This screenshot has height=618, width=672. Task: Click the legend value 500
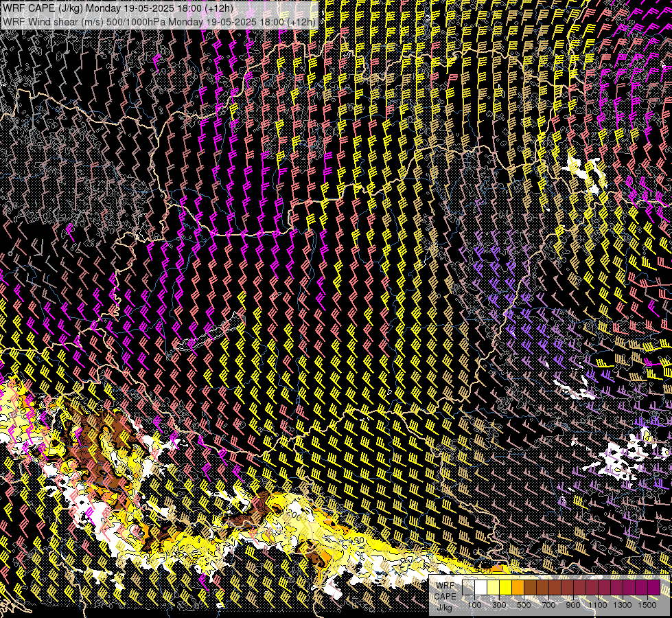click(524, 605)
